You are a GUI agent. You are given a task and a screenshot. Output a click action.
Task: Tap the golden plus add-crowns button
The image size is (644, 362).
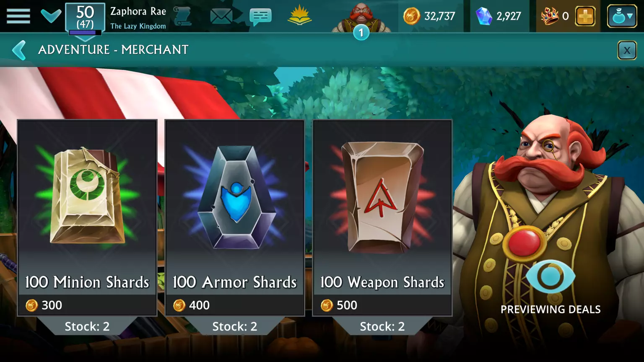click(585, 16)
